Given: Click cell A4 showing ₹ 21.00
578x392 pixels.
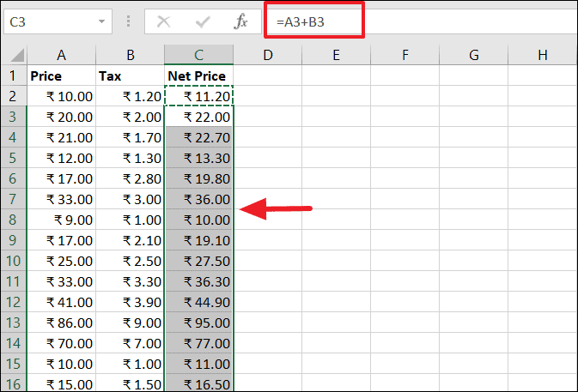Looking at the screenshot, I should pyautogui.click(x=61, y=137).
